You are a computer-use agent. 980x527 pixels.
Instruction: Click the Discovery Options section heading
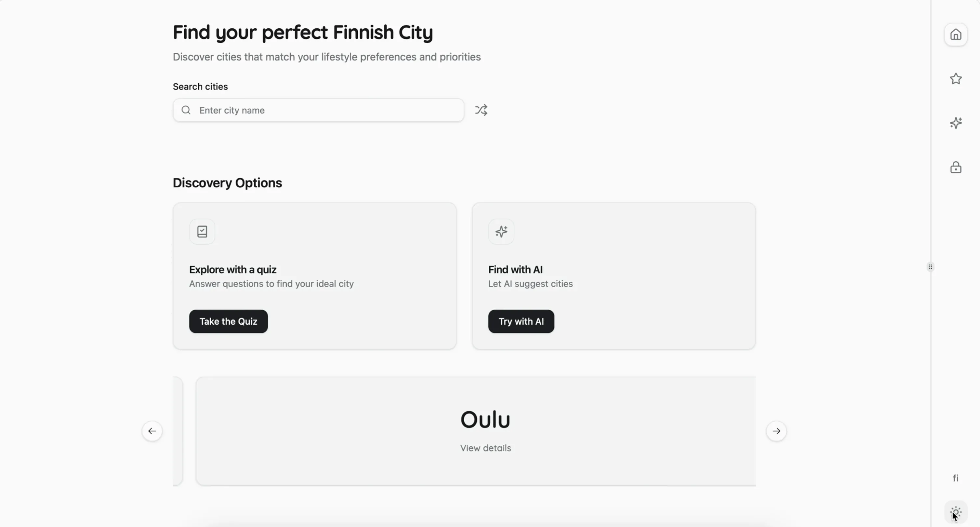point(227,183)
